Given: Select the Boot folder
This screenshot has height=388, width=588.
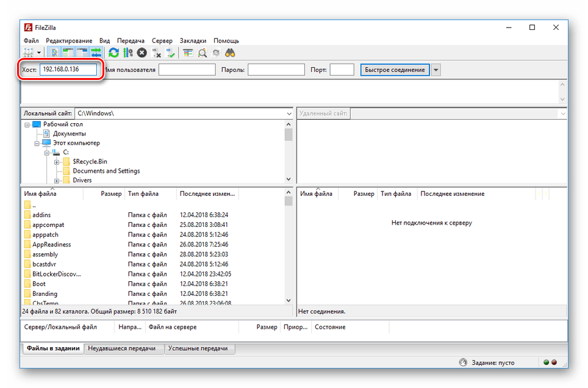Looking at the screenshot, I should pos(38,284).
